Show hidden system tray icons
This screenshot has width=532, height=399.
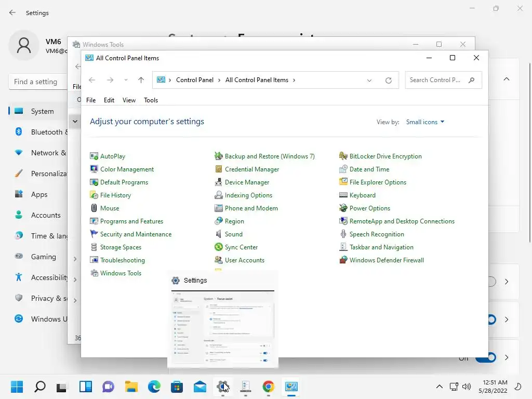coord(440,387)
